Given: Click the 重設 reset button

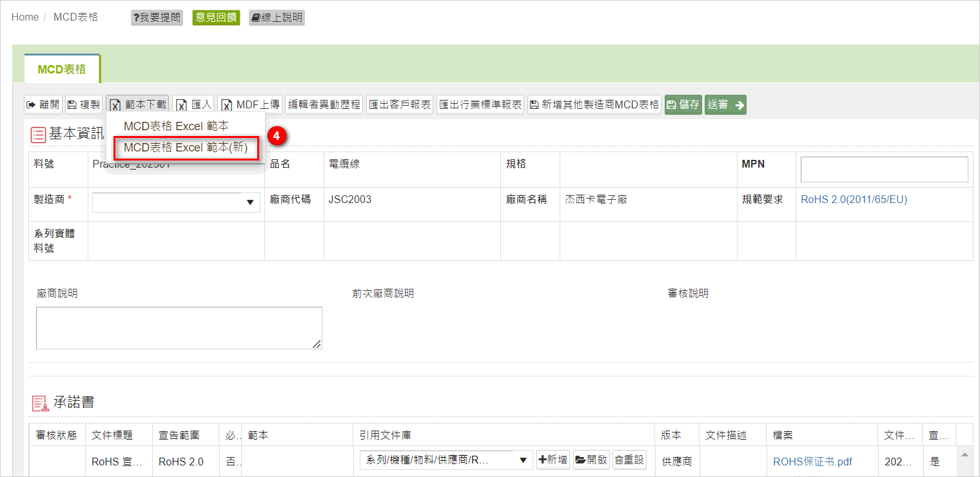Looking at the screenshot, I should coord(629,460).
